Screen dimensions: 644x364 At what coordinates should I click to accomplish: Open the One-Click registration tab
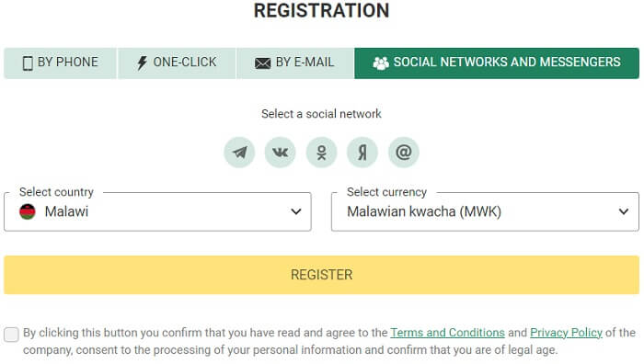[177, 63]
